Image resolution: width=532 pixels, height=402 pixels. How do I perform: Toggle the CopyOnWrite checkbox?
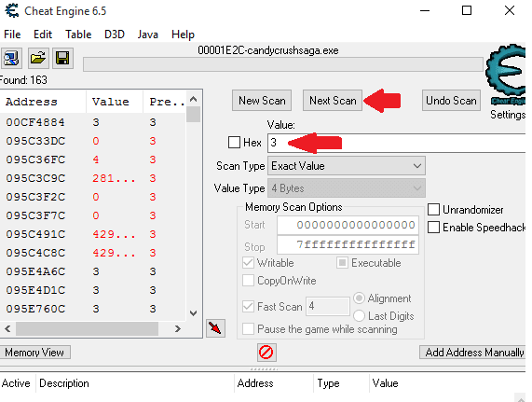[249, 281]
